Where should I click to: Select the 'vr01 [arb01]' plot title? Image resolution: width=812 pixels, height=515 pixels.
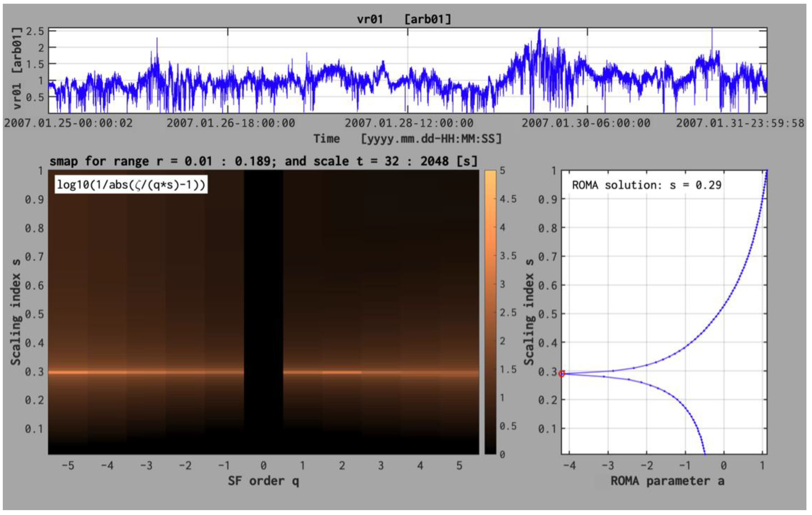click(404, 19)
